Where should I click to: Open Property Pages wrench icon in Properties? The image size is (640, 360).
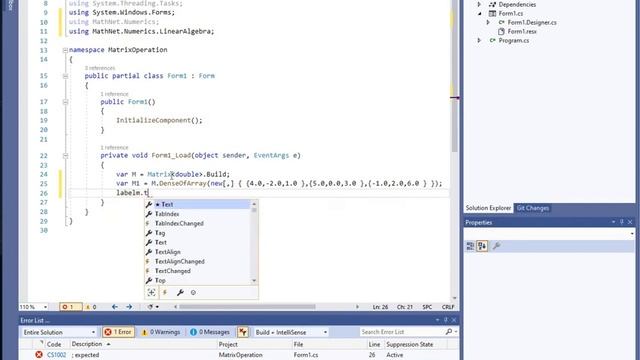click(x=496, y=246)
